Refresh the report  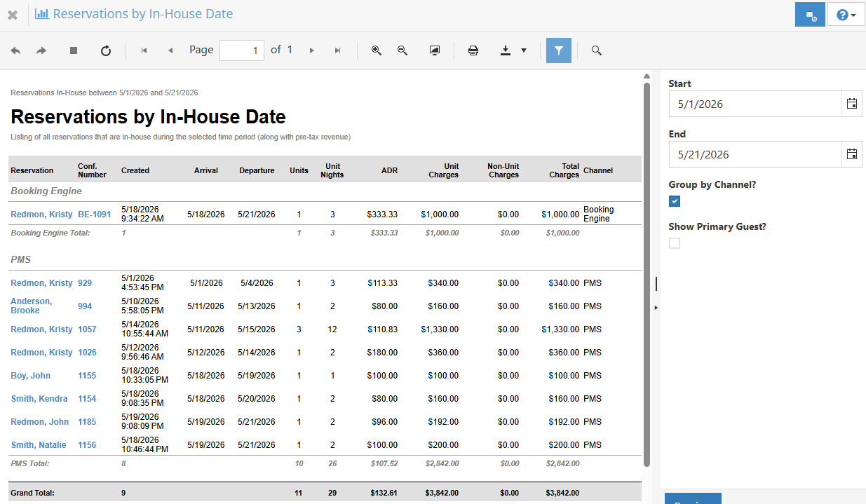point(106,50)
